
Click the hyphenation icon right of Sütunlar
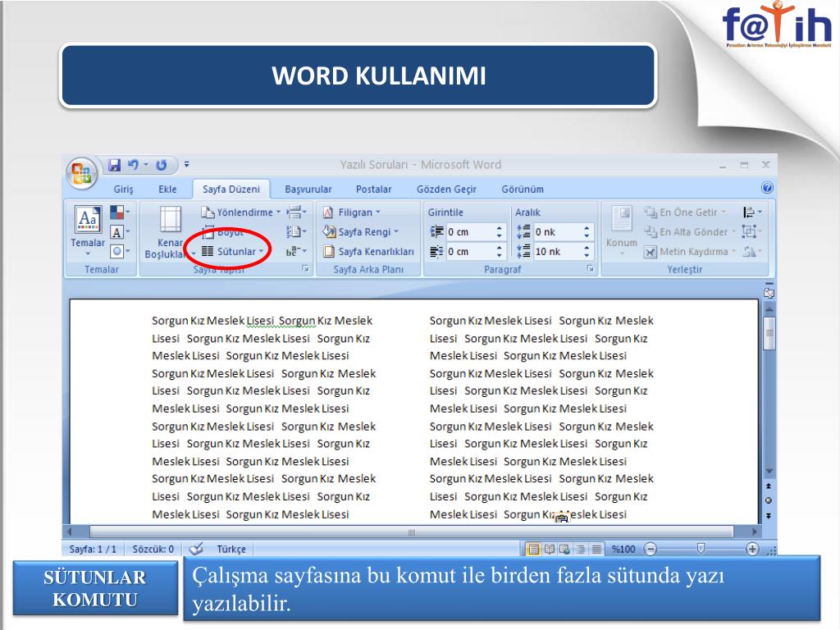(x=296, y=251)
